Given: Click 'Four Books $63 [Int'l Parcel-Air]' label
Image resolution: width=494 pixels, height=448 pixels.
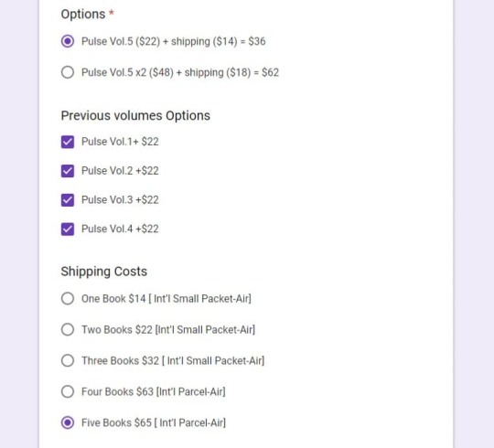Looking at the screenshot, I should coord(154,391).
